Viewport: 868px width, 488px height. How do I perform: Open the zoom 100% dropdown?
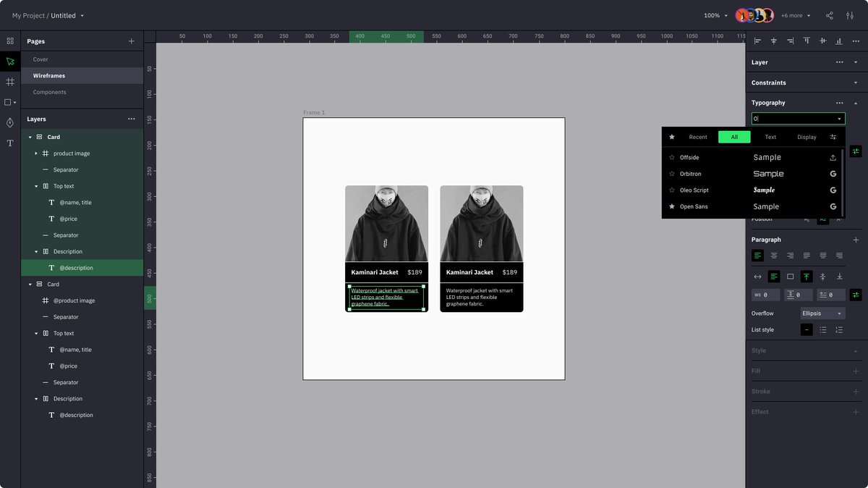pyautogui.click(x=716, y=15)
